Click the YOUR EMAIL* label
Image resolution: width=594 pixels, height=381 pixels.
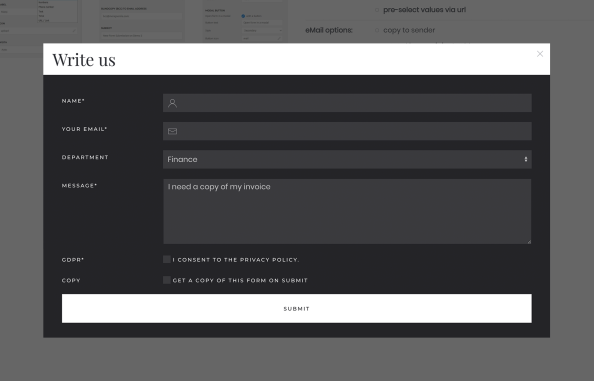tap(84, 129)
